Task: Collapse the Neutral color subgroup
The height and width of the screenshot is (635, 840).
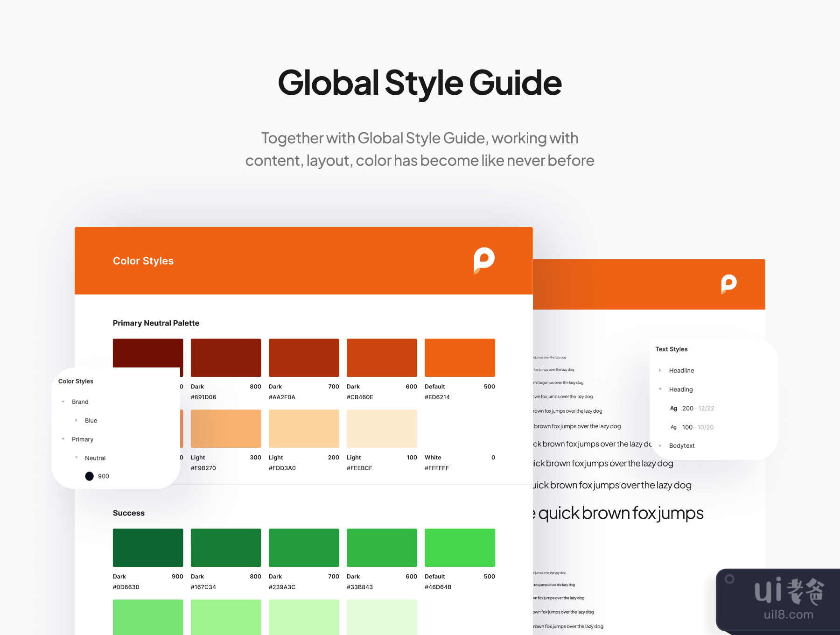Action: pyautogui.click(x=77, y=458)
